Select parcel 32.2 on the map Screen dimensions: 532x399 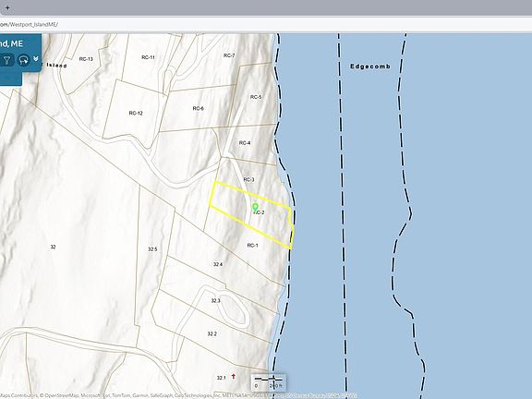coord(212,333)
